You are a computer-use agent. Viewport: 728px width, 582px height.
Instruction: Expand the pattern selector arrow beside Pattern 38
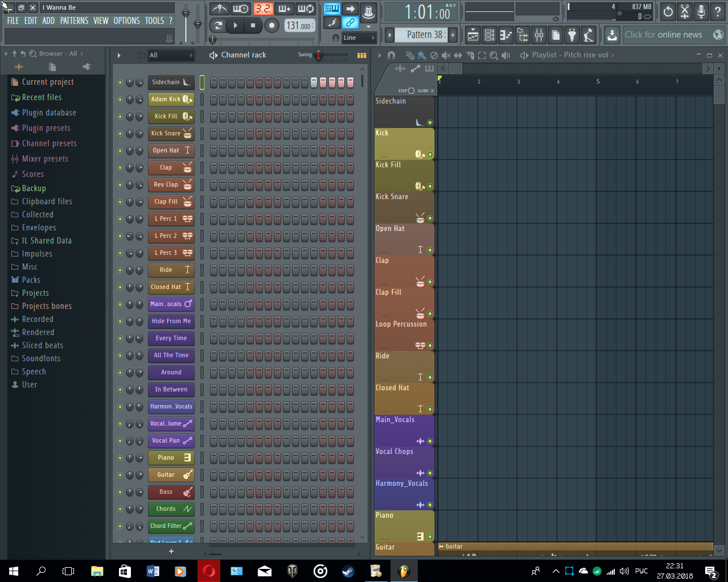[x=390, y=35]
